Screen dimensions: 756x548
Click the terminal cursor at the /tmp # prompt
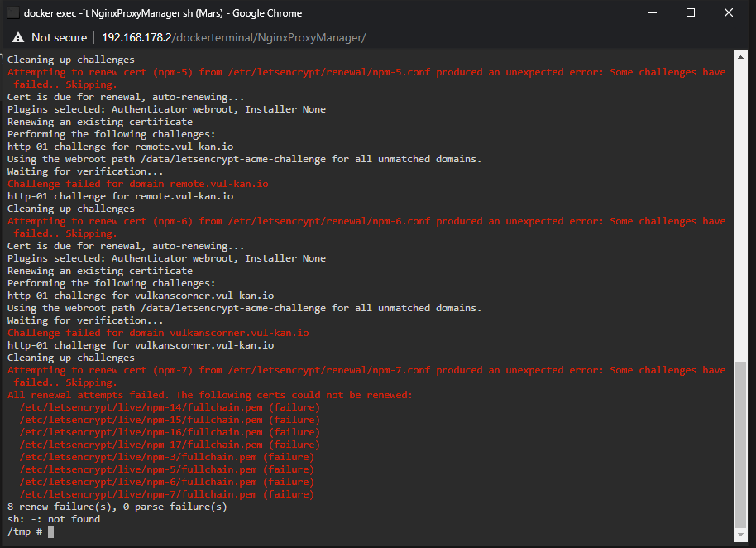[x=51, y=531]
